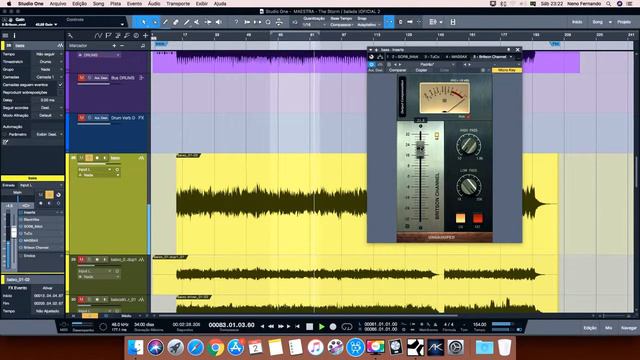The image size is (640, 360).
Task: Click the High Pass knob
Action: click(469, 145)
